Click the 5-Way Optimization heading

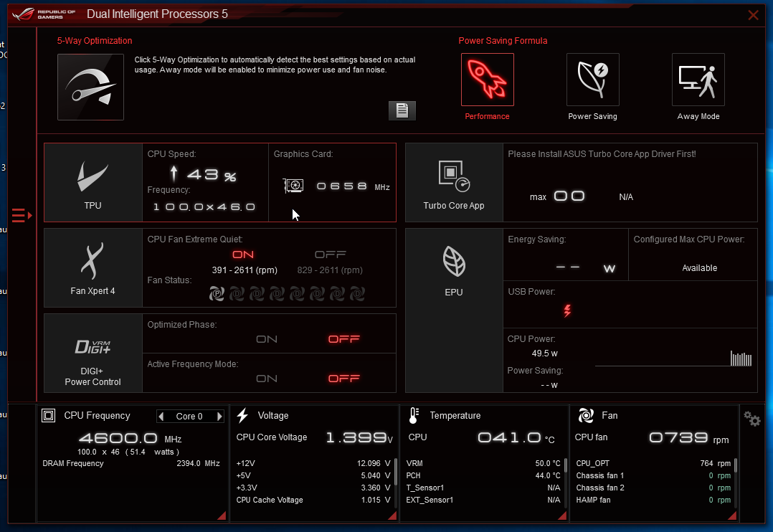click(95, 41)
